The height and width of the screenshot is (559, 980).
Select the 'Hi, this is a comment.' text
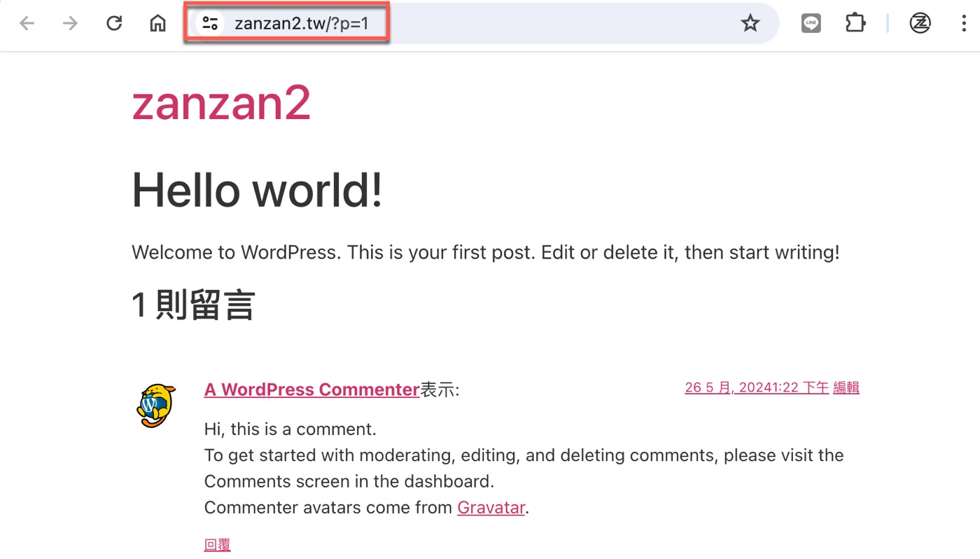coord(290,429)
